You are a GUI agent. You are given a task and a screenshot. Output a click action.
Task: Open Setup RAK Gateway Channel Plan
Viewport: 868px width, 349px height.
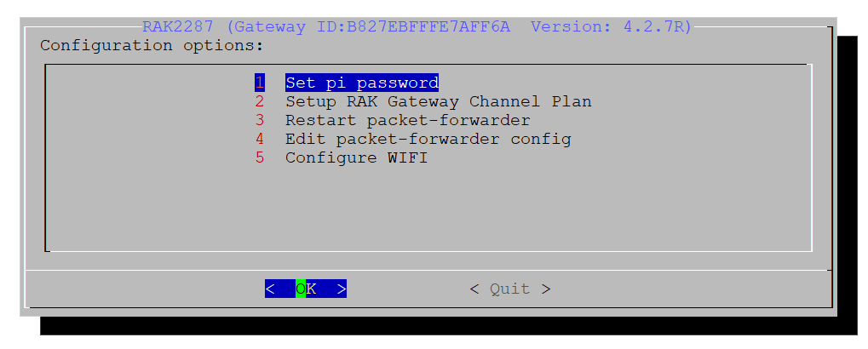439,102
